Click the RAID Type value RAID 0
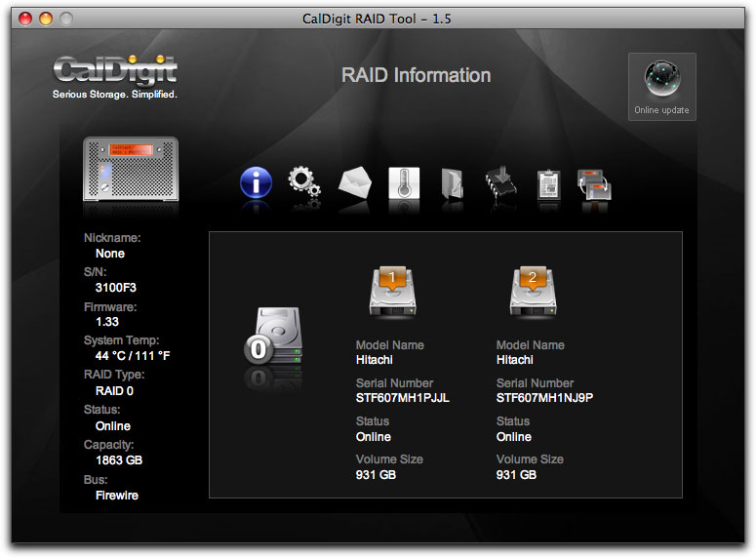This screenshot has height=558, width=756. click(114, 390)
